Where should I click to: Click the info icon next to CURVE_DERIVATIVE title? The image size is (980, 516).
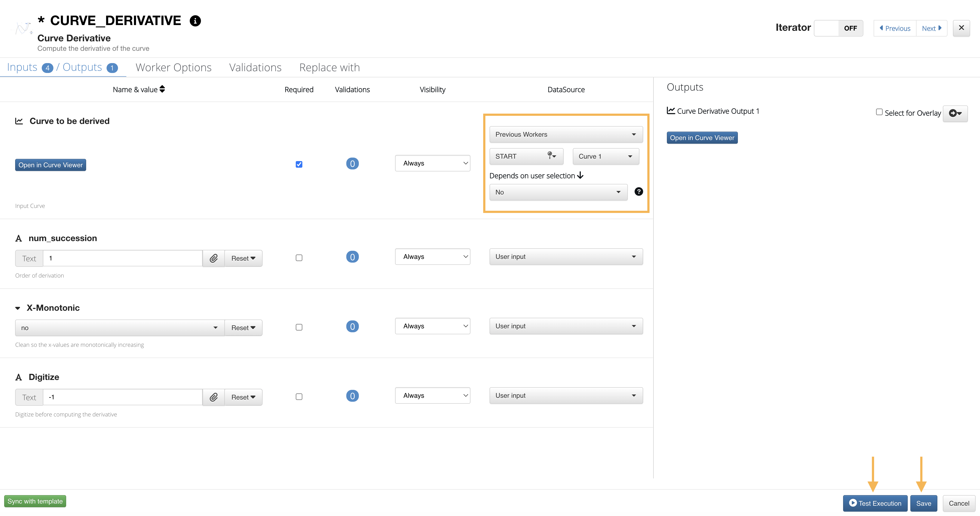pyautogui.click(x=195, y=21)
